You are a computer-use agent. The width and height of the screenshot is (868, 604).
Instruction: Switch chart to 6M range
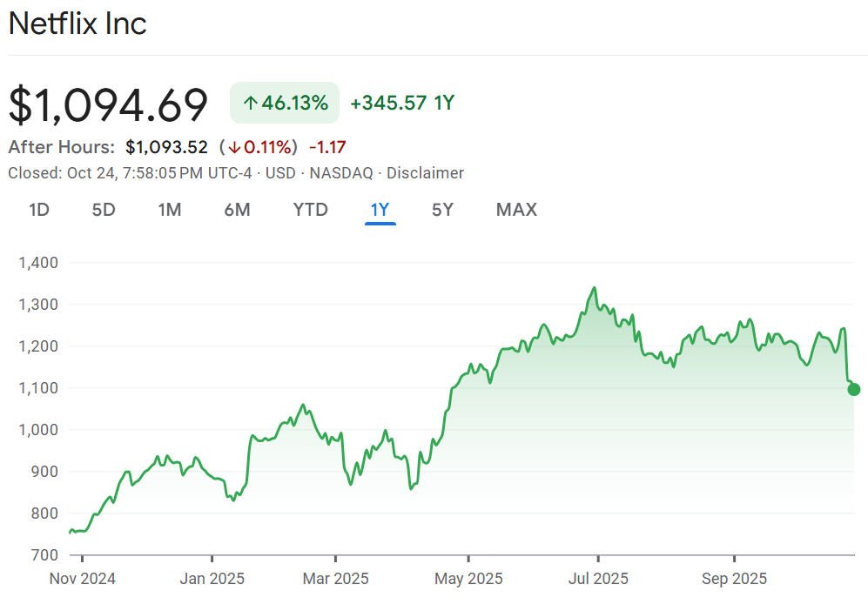[x=237, y=210]
